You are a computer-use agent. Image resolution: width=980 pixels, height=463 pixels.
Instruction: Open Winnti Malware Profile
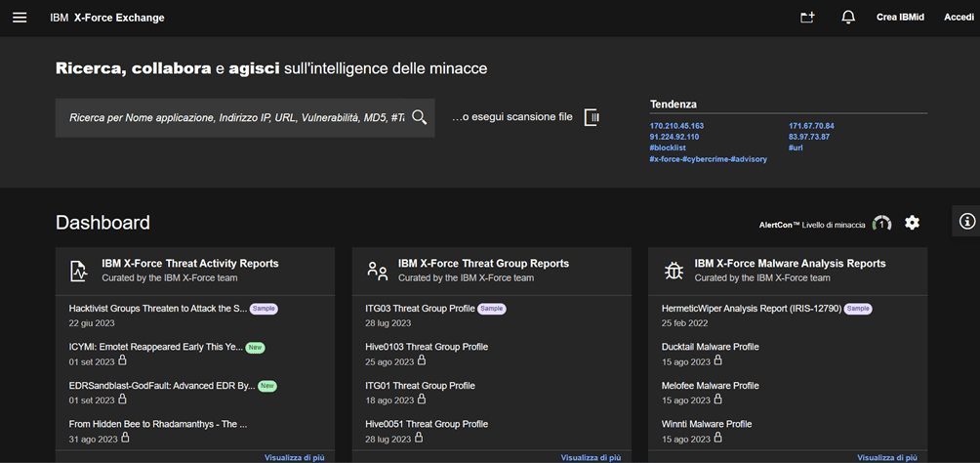[x=707, y=424]
